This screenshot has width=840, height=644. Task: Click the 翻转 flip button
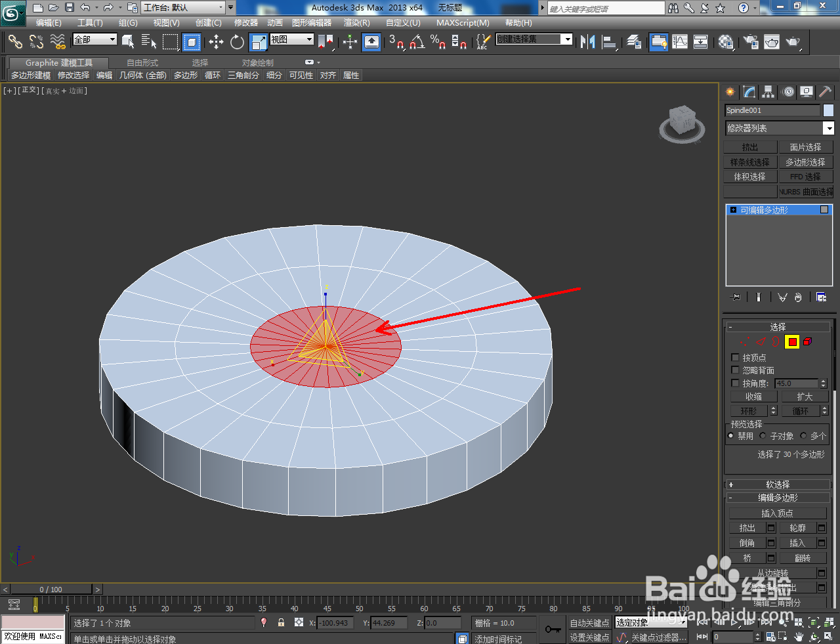point(803,558)
